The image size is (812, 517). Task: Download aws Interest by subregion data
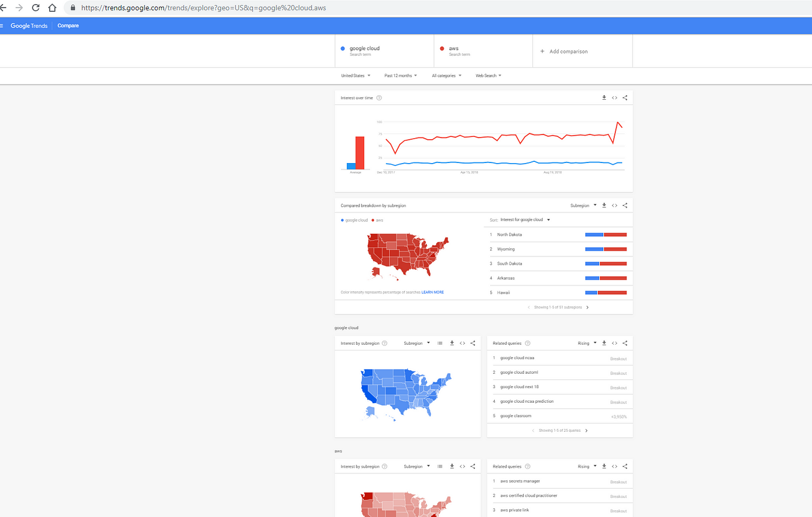click(452, 466)
